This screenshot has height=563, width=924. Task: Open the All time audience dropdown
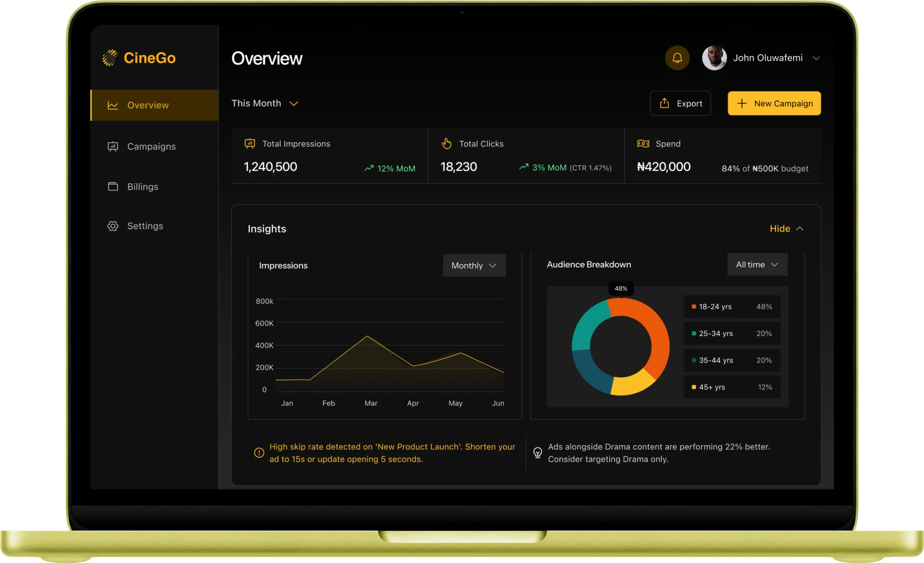pos(757,264)
